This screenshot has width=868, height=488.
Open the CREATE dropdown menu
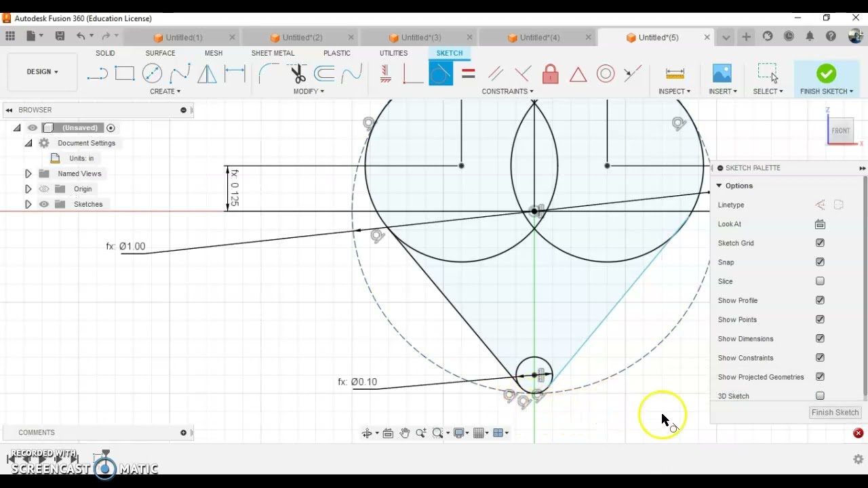165,91
